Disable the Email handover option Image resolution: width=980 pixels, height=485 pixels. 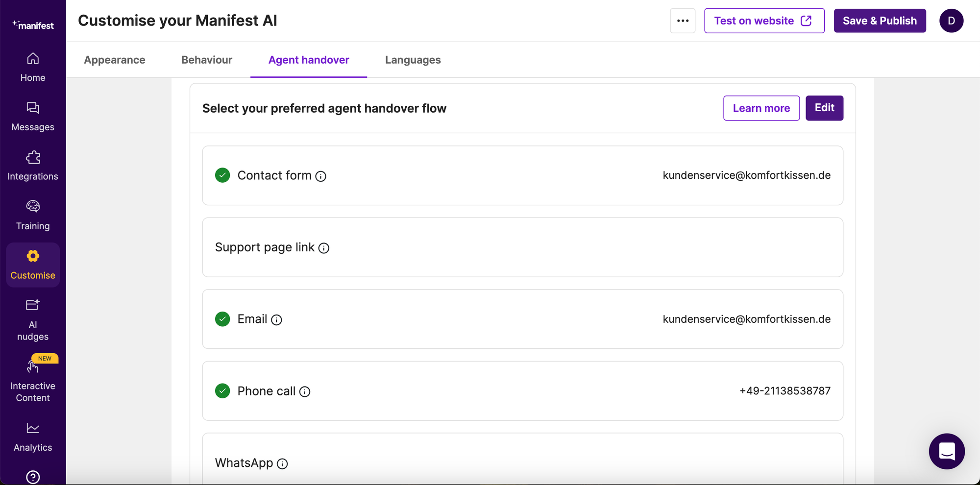tap(222, 319)
